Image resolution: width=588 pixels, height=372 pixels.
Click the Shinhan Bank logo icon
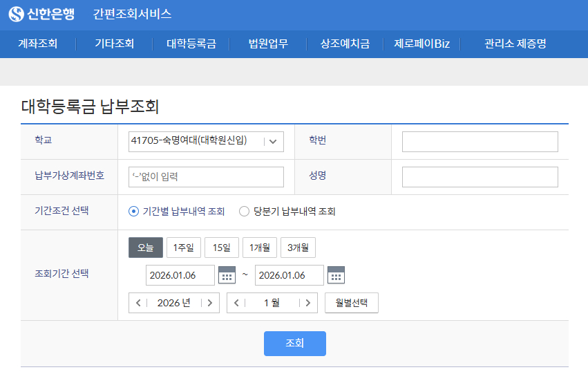pyautogui.click(x=16, y=14)
